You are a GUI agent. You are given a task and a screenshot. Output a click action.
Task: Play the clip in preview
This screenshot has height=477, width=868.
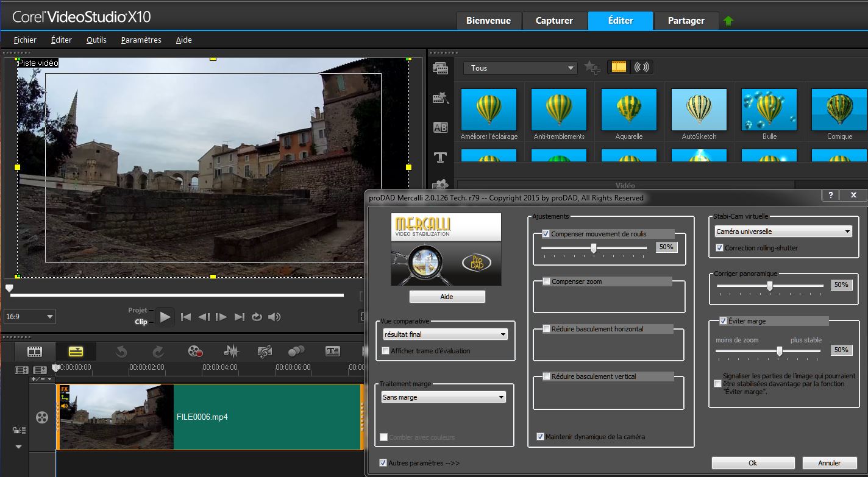(x=165, y=317)
